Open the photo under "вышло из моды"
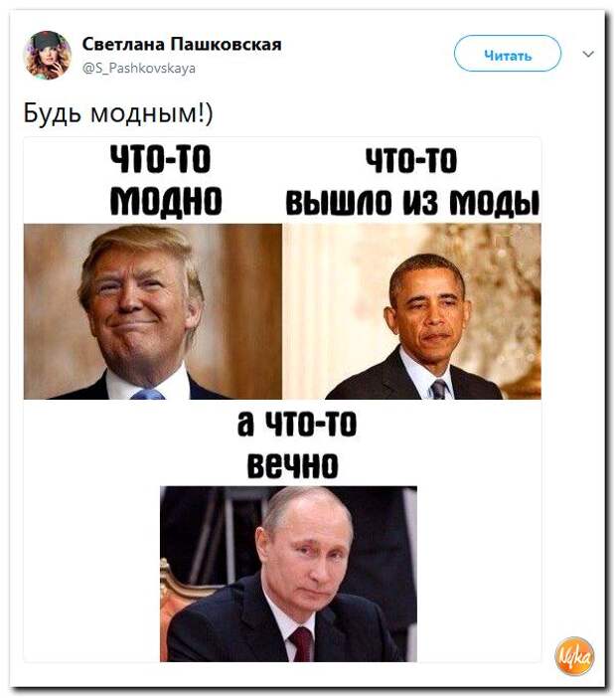The width and height of the screenshot is (616, 698). click(412, 311)
